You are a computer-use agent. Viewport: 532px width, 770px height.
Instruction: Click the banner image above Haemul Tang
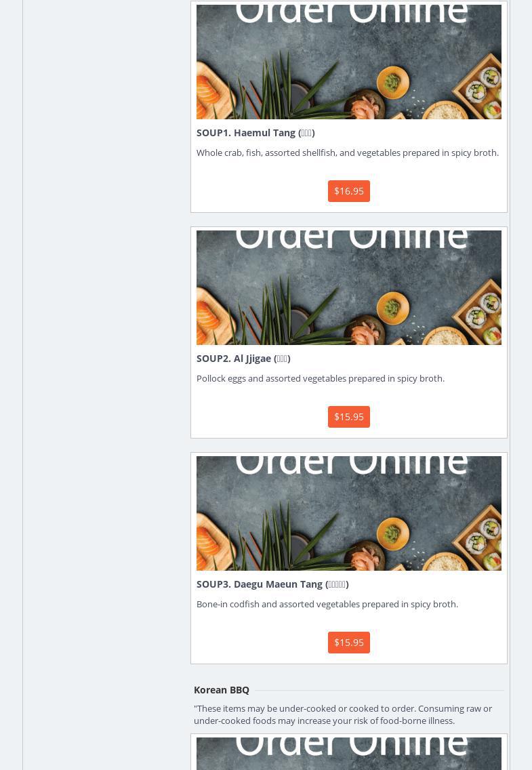click(349, 62)
